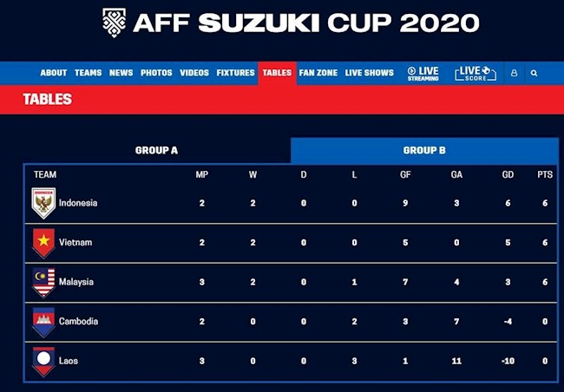Click the search magnifier icon
This screenshot has width=564, height=392.
click(534, 73)
